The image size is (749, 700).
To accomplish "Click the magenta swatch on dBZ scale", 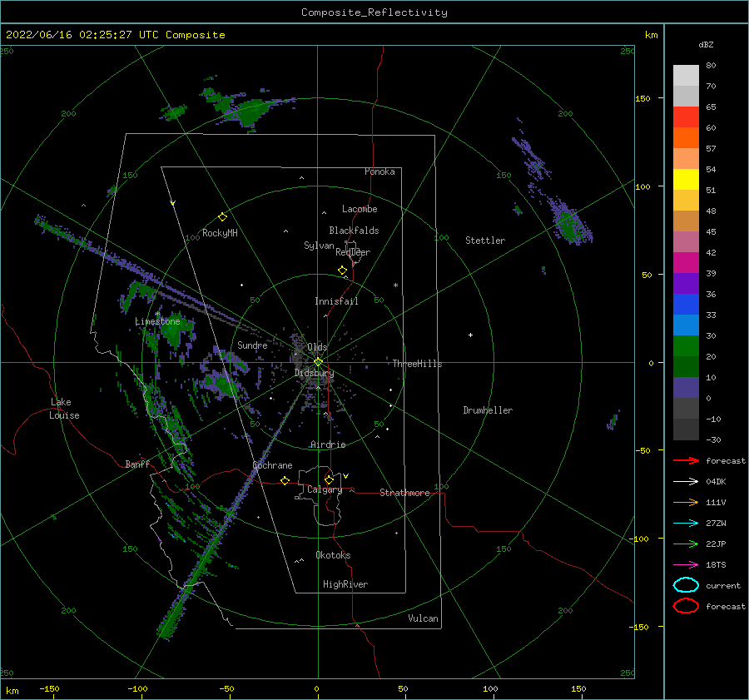I will (686, 262).
